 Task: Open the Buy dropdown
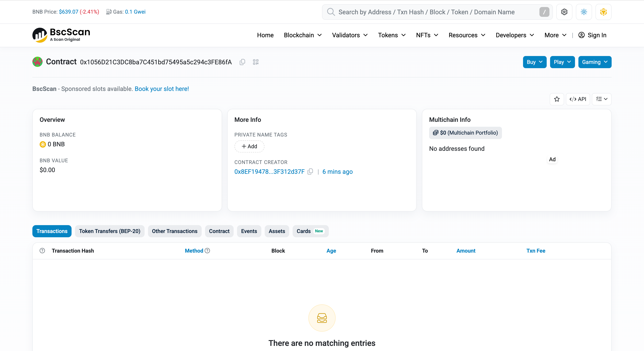point(535,62)
